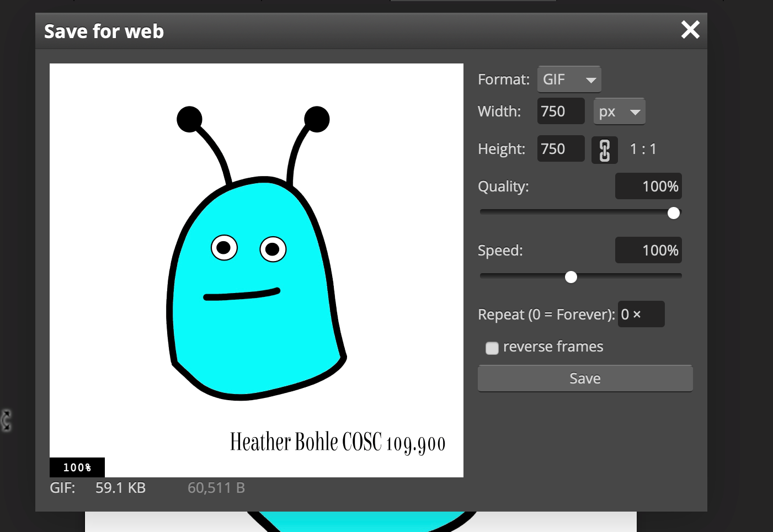Click the Speed percentage value box
Screen dimensions: 773x532
point(648,251)
